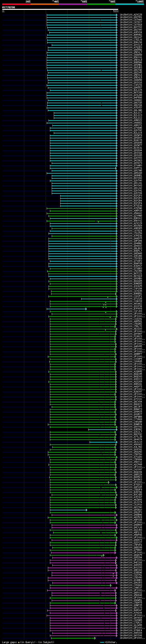The width and height of the screenshot is (146, 644).
Task: Open the UniRef100_C1FJD3 hit
Action: (x=131, y=311)
